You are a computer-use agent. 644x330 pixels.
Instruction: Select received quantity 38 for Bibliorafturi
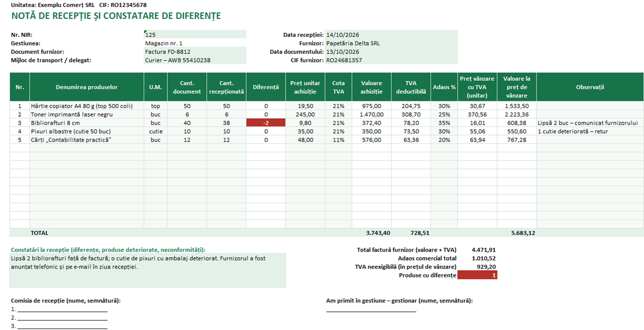pyautogui.click(x=226, y=123)
